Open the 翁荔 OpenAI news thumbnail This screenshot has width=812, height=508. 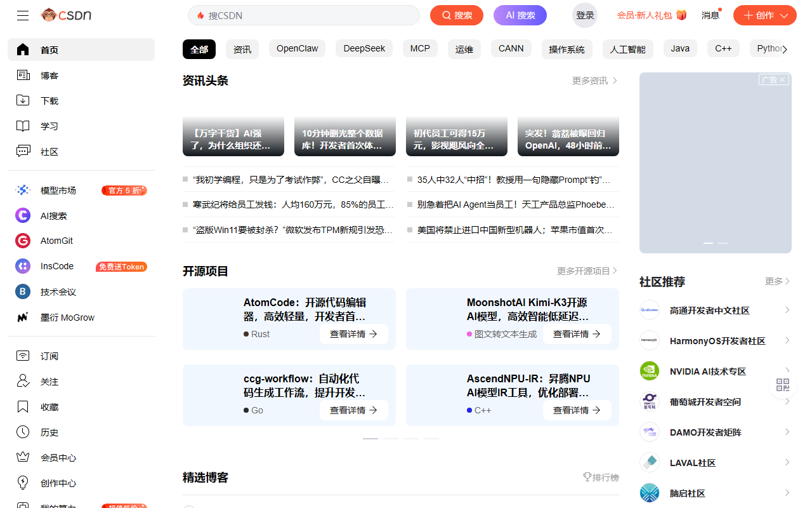[568, 126]
